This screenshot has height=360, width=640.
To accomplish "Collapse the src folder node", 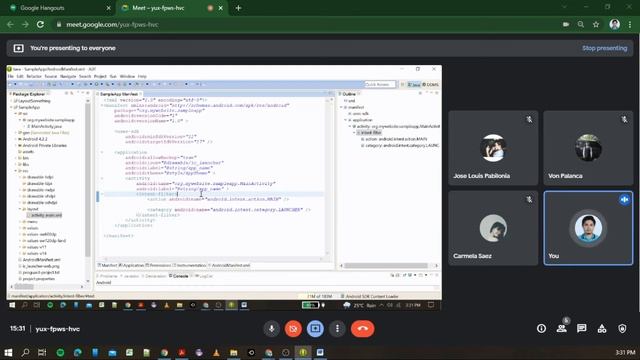I will click(x=16, y=113).
